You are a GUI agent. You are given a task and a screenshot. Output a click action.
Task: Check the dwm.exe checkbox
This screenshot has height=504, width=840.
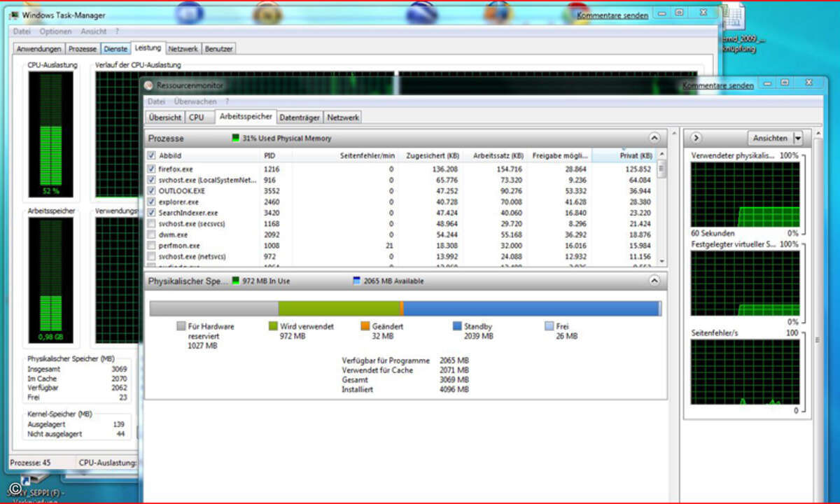[x=152, y=234]
